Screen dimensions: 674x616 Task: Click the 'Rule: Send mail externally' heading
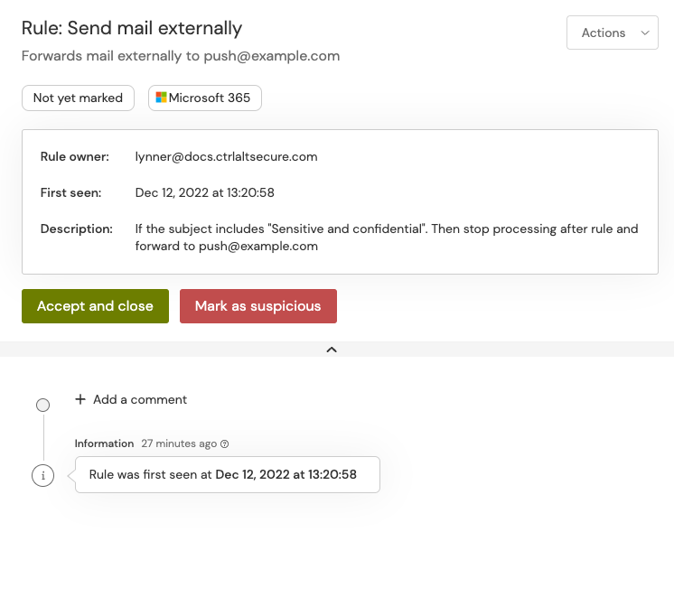click(132, 28)
